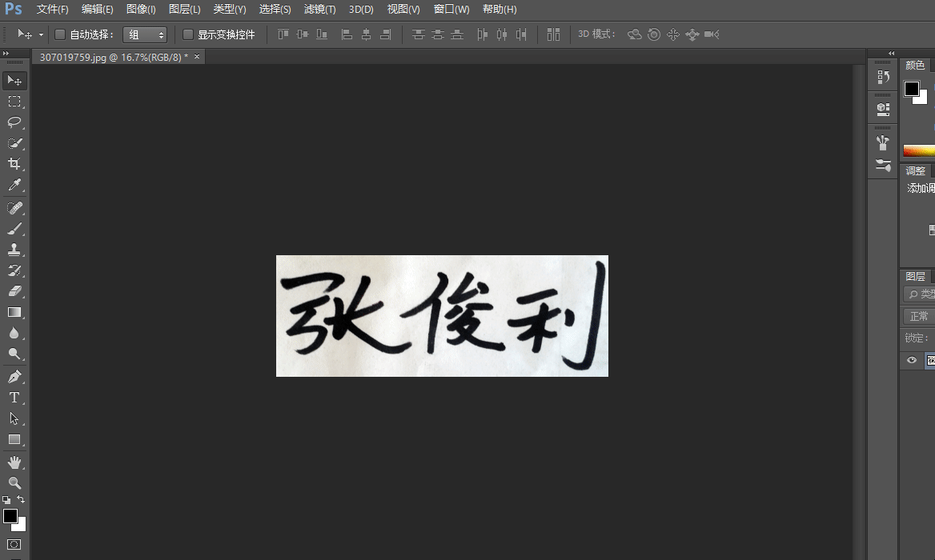
Task: Switch to the 307019759.jpg document tab
Action: (114, 57)
